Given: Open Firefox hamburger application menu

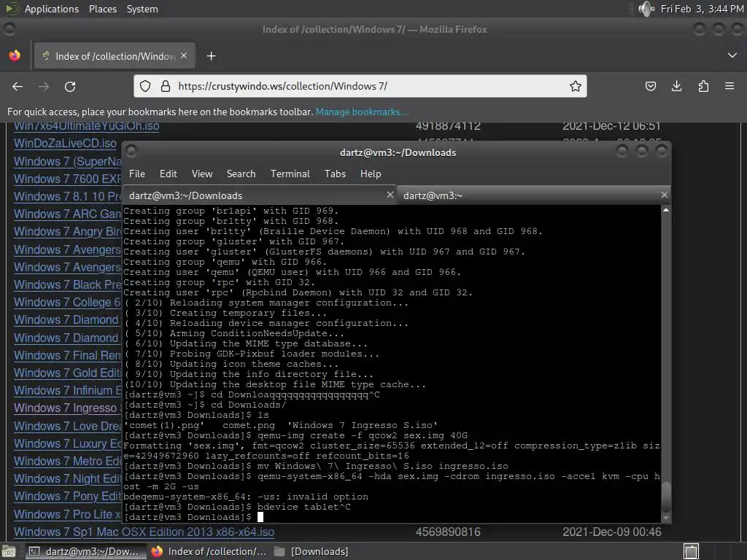Looking at the screenshot, I should pos(729,86).
